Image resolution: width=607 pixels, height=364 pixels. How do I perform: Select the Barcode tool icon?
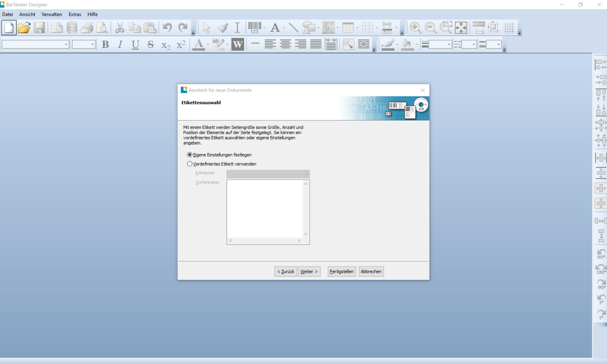pyautogui.click(x=254, y=28)
